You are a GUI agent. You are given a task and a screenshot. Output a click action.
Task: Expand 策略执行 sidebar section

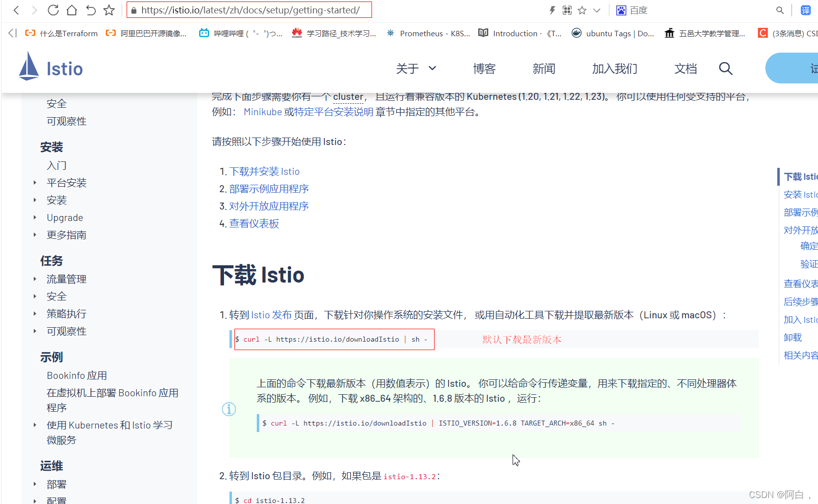coord(35,314)
